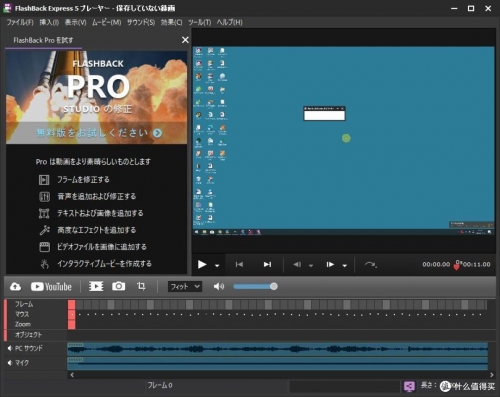Jump to the start of the movie

click(239, 265)
